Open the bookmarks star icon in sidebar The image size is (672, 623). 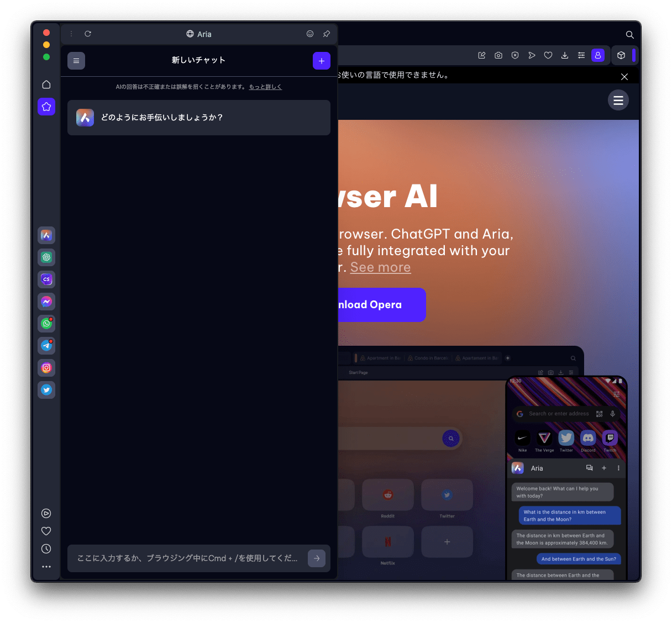coord(46,107)
